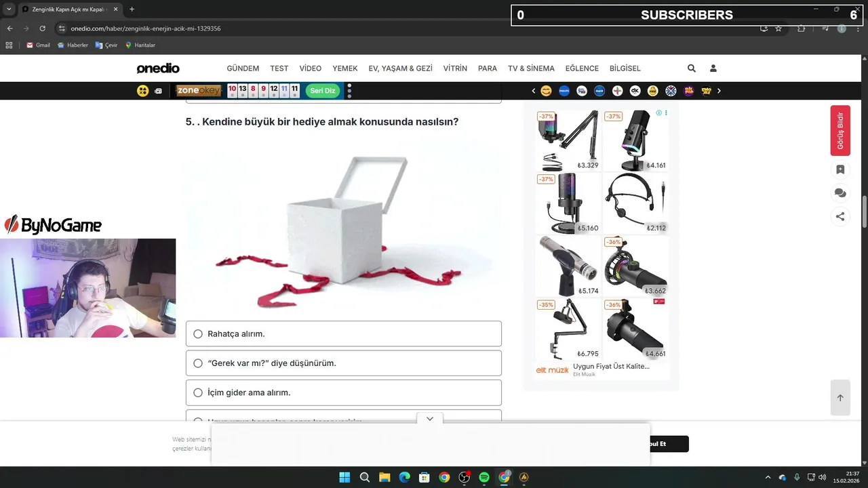Viewport: 868px width, 488px height.
Task: Open the Windows Start button
Action: (344, 477)
